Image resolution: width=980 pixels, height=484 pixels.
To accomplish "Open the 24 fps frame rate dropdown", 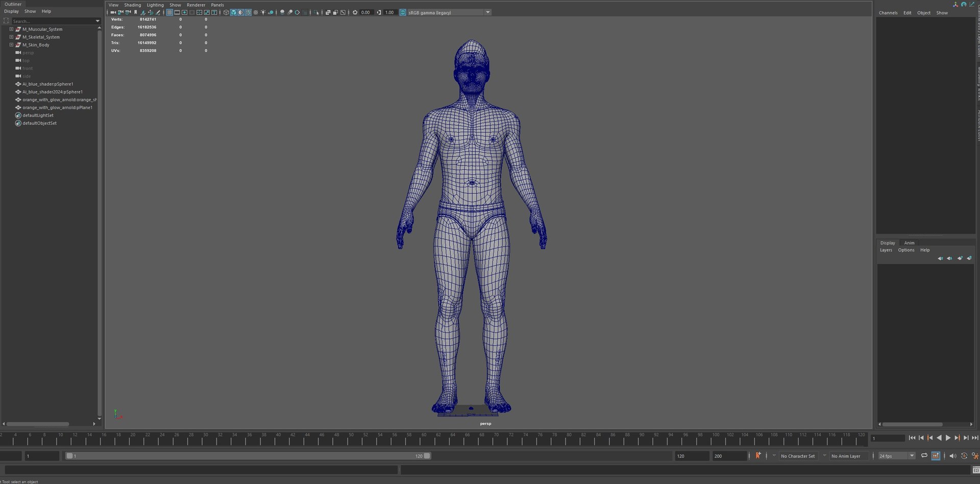I will pyautogui.click(x=897, y=456).
